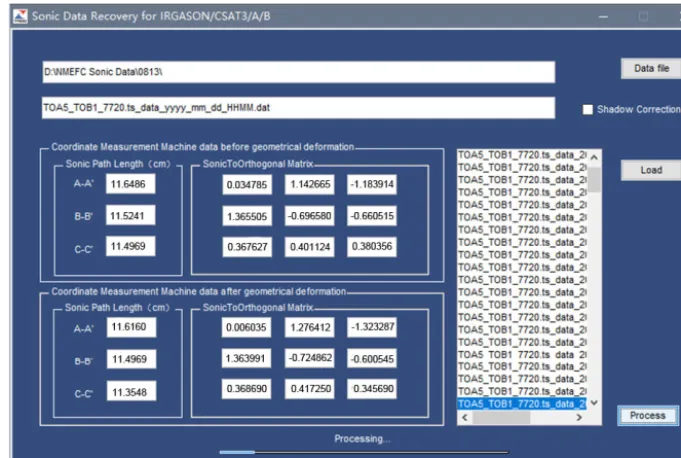
Task: Click the Processing... status text
Action: [x=362, y=439]
